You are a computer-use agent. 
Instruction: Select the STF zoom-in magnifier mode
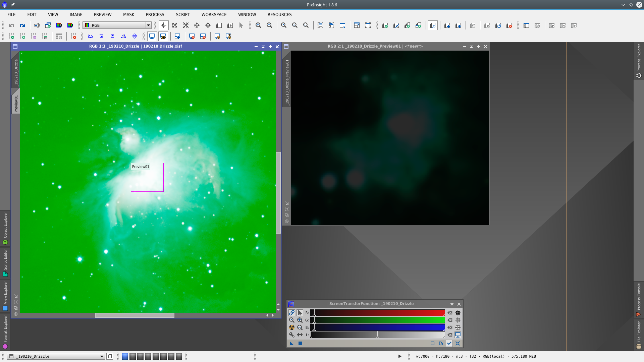(300, 320)
